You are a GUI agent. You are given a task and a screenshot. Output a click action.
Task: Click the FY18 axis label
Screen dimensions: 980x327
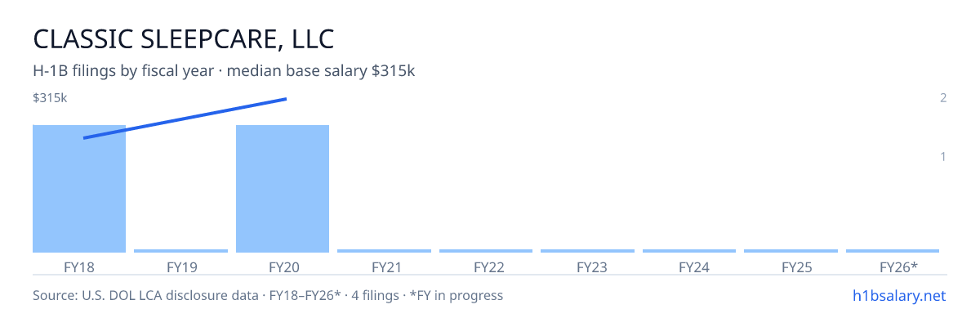79,267
